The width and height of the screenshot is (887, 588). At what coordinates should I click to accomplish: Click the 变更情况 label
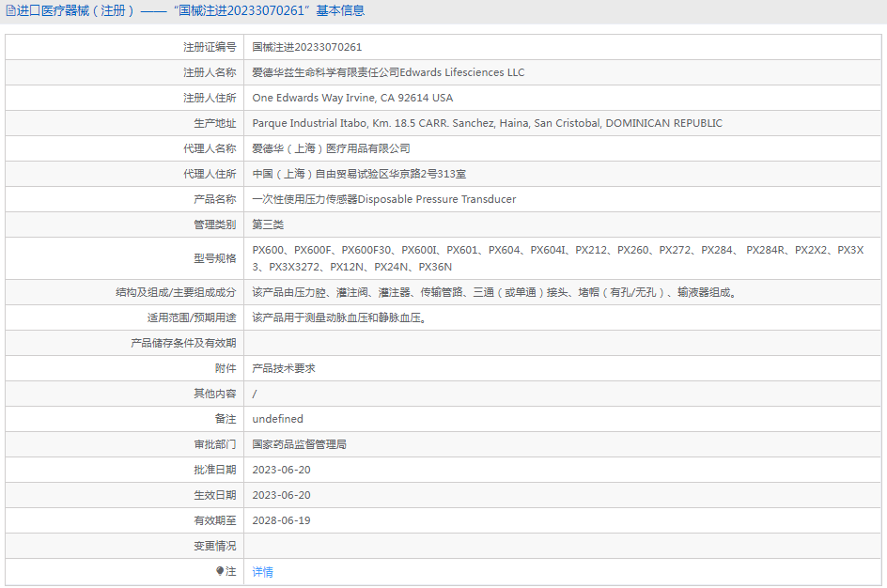215,546
